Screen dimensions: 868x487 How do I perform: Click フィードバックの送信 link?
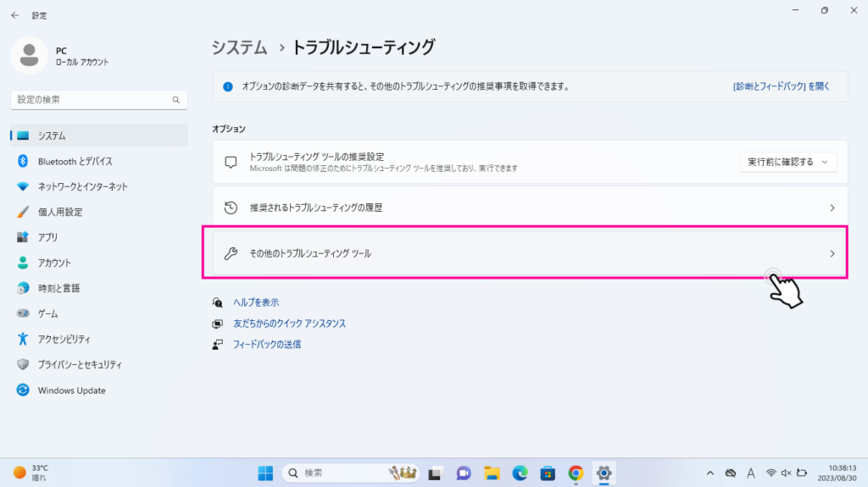(x=266, y=345)
